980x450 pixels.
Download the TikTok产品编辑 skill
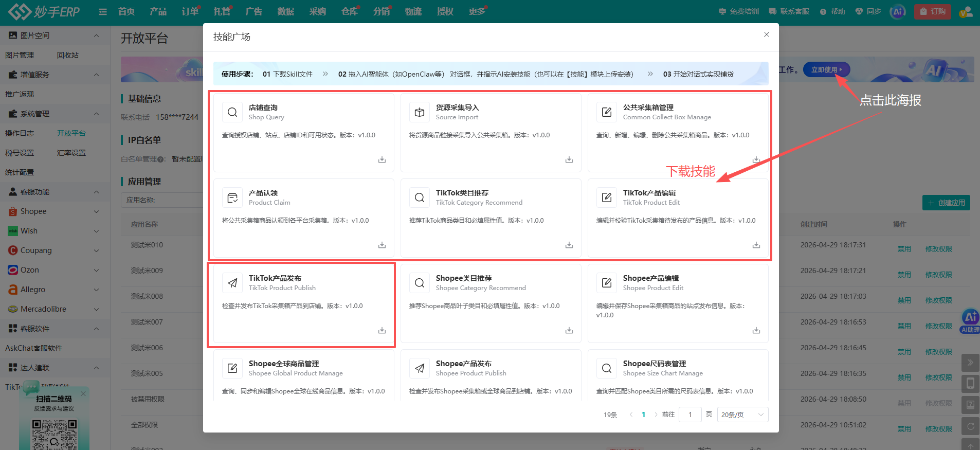pos(756,245)
